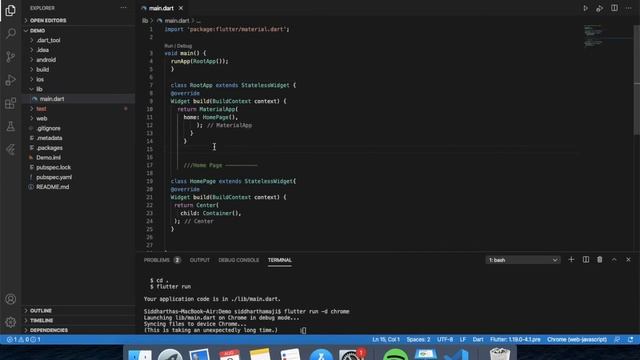This screenshot has height=360, width=640.
Task: Open the Source Control view
Action: [11, 57]
